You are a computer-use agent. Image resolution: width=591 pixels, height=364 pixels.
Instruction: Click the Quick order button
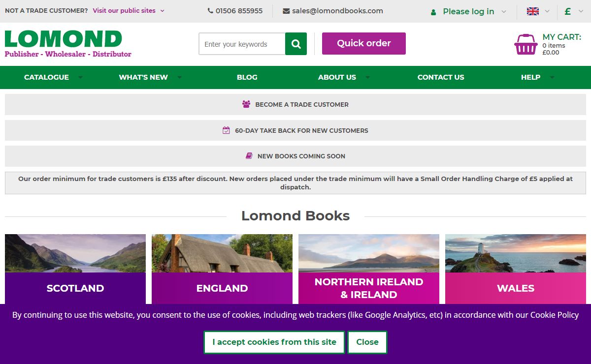click(x=364, y=43)
